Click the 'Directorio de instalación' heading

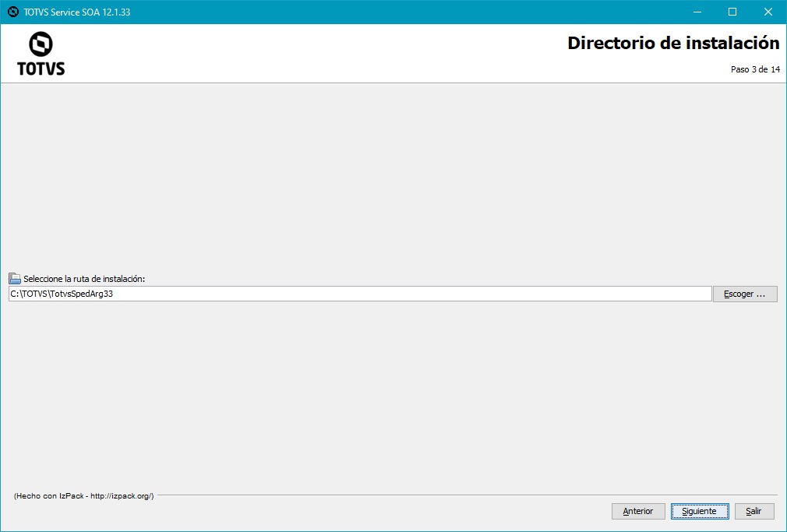pyautogui.click(x=673, y=43)
